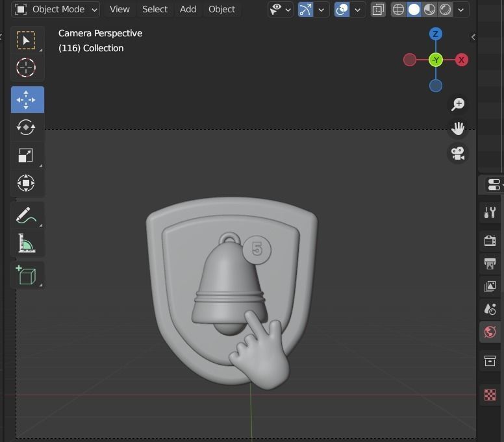Open the Select menu
This screenshot has height=442, width=504.
pyautogui.click(x=155, y=9)
